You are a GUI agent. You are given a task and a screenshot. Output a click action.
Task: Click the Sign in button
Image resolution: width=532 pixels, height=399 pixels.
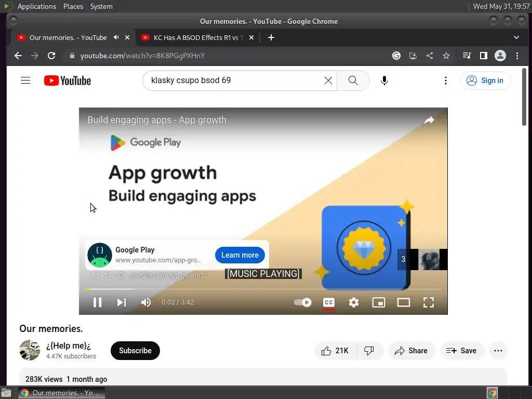[485, 81]
